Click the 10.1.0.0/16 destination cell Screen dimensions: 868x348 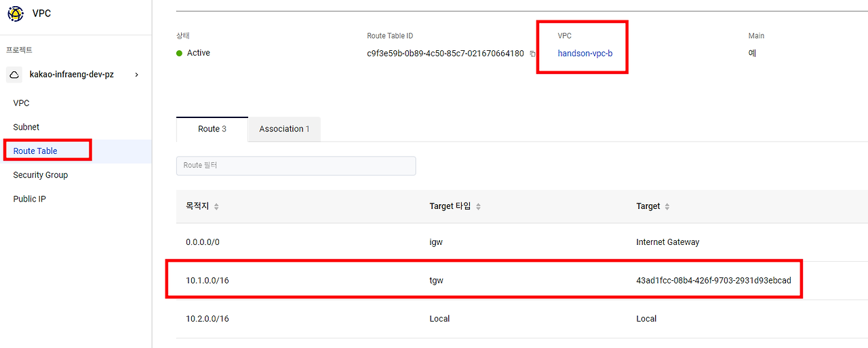coord(208,280)
